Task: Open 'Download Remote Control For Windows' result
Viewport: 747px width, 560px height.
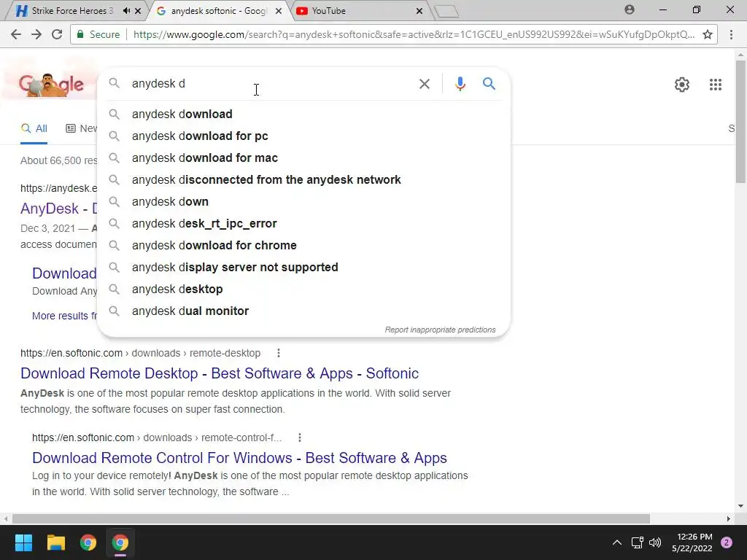Action: coord(239,458)
